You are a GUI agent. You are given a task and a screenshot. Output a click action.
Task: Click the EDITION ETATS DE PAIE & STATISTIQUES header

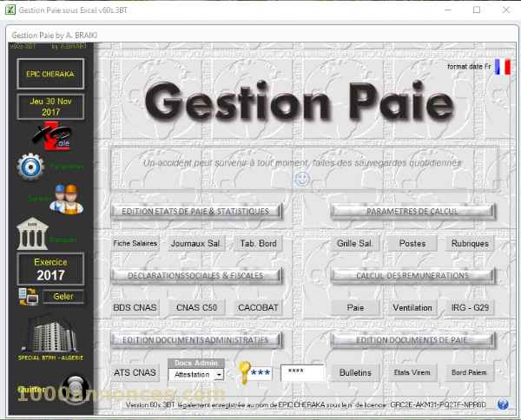pos(196,212)
